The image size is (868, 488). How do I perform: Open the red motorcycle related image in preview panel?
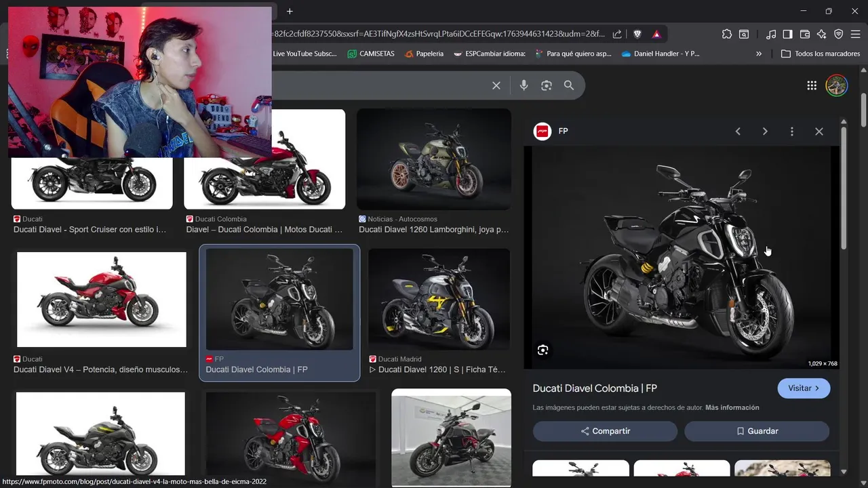point(682,468)
